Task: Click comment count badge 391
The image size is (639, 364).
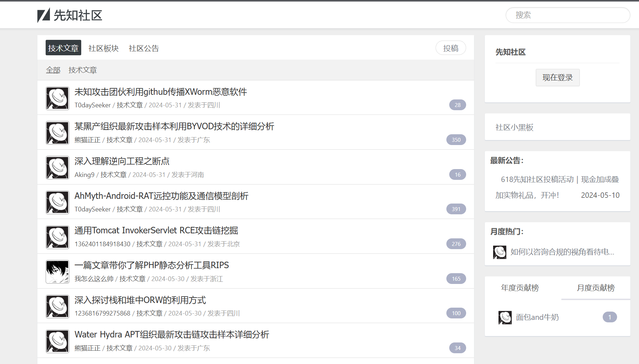Action: point(456,209)
